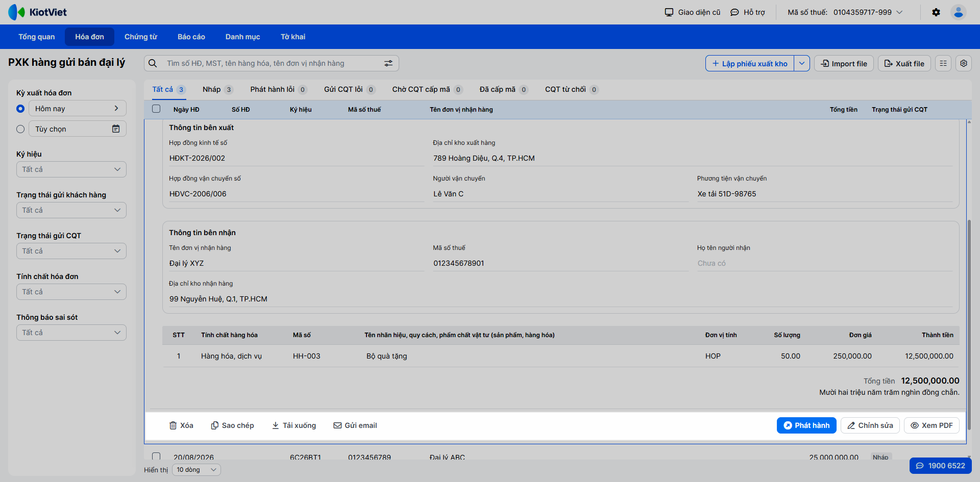Click Import file button
The width and height of the screenshot is (980, 482).
(844, 63)
